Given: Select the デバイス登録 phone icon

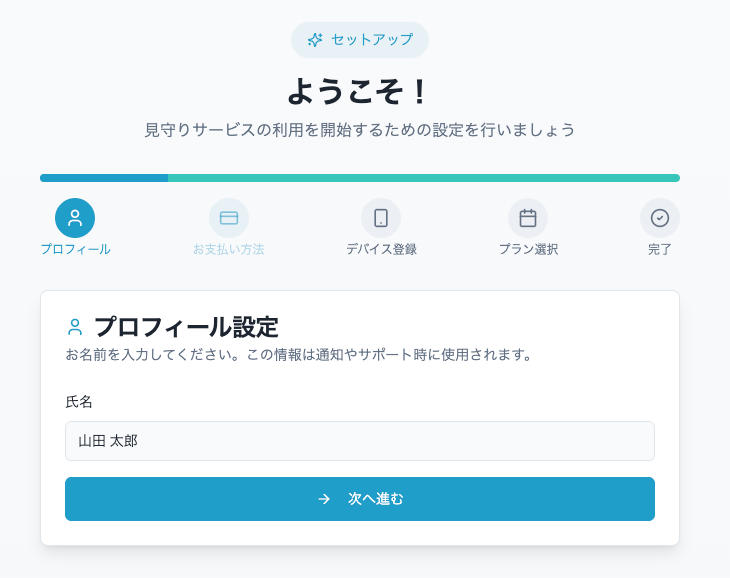Looking at the screenshot, I should (381, 218).
